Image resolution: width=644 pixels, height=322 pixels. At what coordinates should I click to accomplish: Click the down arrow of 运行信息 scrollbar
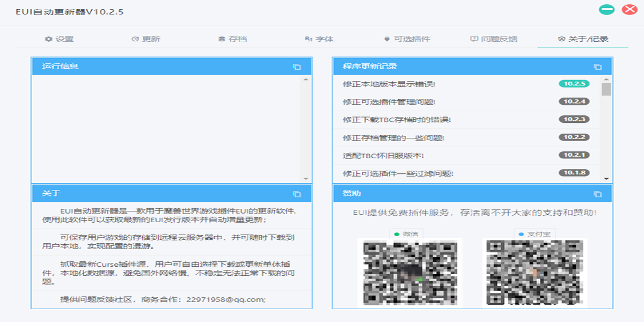pyautogui.click(x=306, y=179)
